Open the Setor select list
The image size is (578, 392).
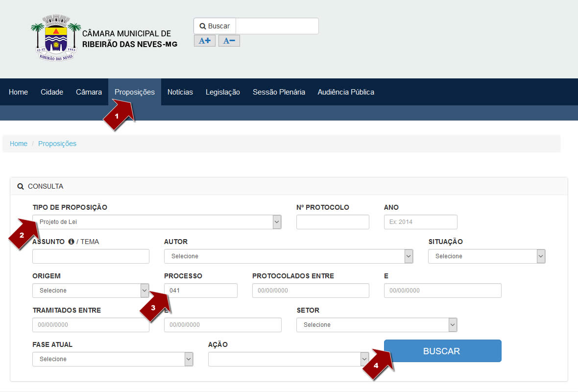pyautogui.click(x=376, y=325)
